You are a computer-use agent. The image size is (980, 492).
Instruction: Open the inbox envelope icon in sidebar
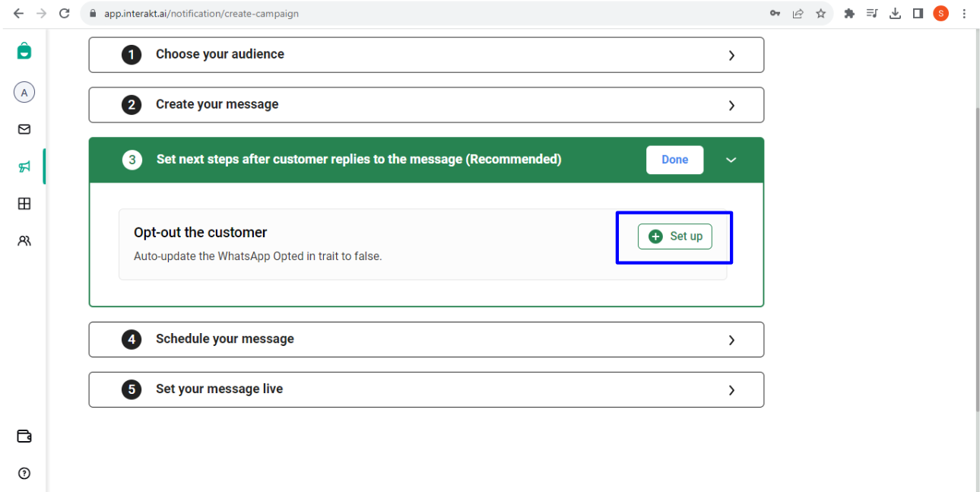(24, 129)
